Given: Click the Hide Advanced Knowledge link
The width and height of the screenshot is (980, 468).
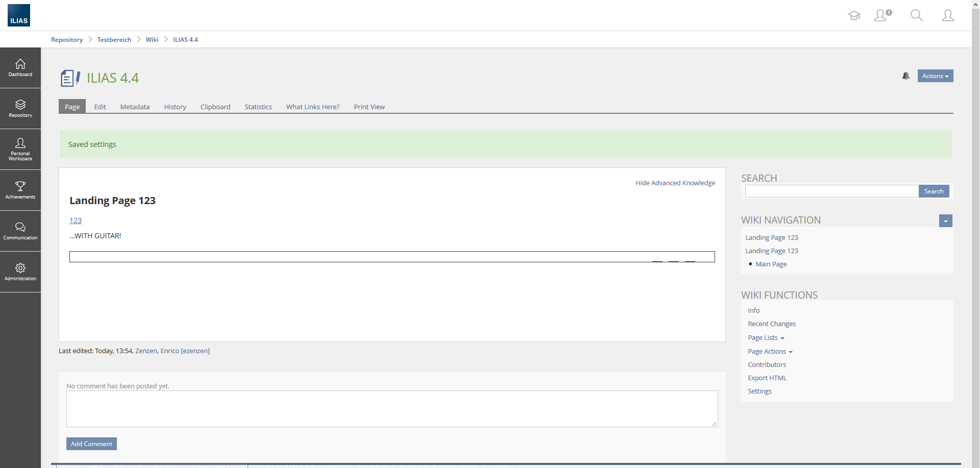Looking at the screenshot, I should coord(675,183).
